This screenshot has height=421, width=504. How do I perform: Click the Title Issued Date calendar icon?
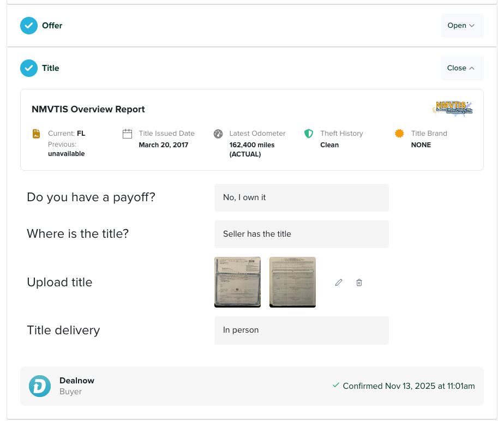click(x=127, y=134)
